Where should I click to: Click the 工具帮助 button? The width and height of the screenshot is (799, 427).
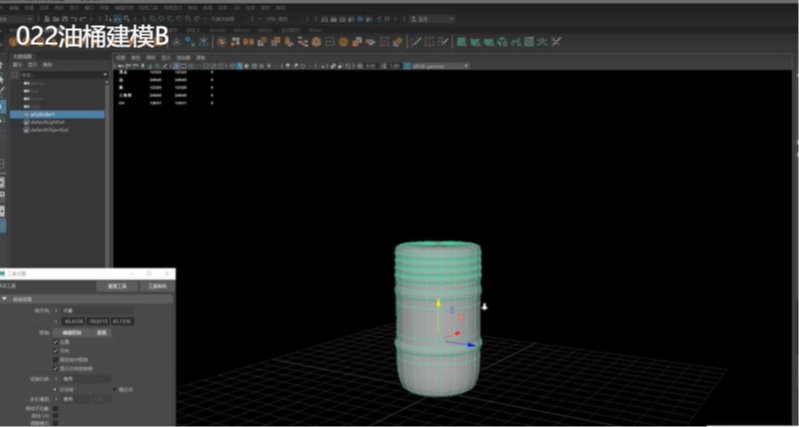(155, 286)
